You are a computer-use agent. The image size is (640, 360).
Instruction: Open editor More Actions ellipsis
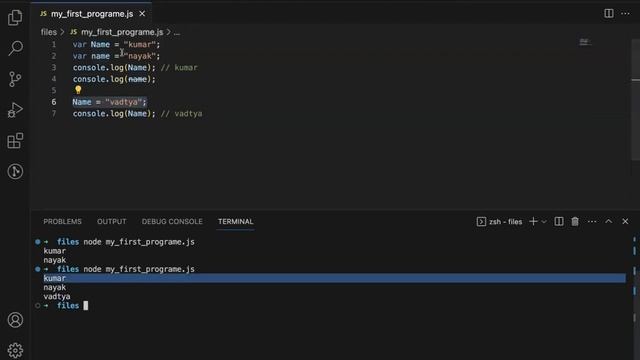tap(625, 13)
